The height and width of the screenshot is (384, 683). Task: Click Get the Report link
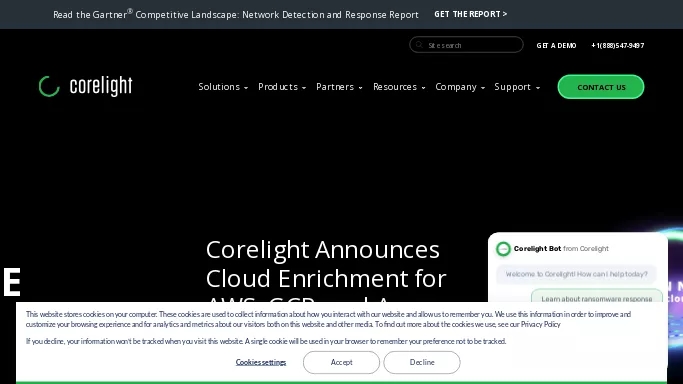470,14
